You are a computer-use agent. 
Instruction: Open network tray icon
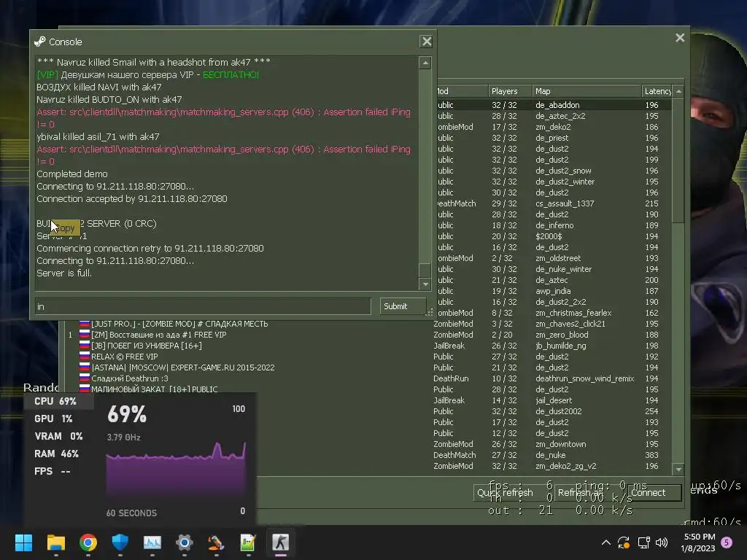pyautogui.click(x=643, y=542)
